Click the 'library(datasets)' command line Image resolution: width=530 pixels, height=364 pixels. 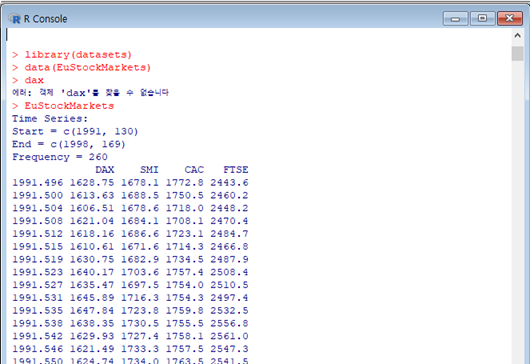[72, 55]
